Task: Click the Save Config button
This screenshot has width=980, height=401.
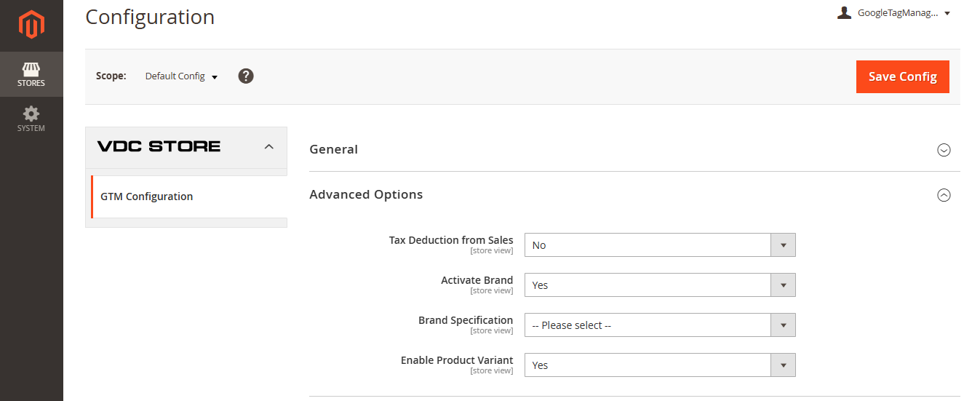Action: (x=902, y=76)
